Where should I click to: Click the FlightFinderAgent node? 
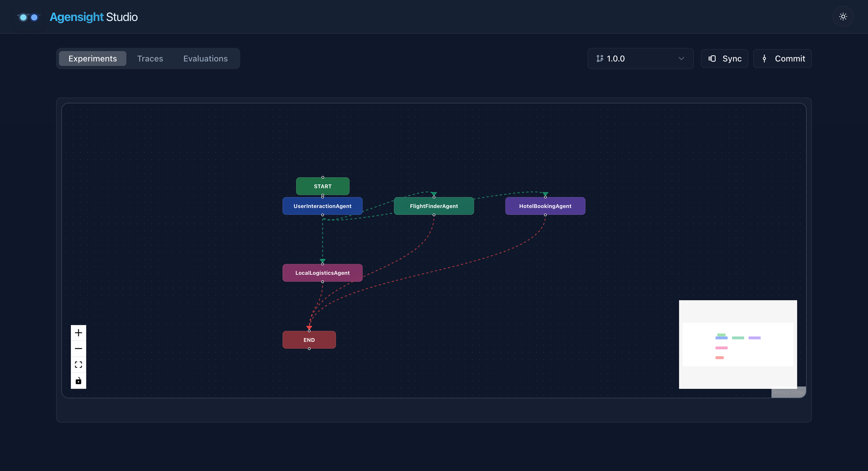434,206
